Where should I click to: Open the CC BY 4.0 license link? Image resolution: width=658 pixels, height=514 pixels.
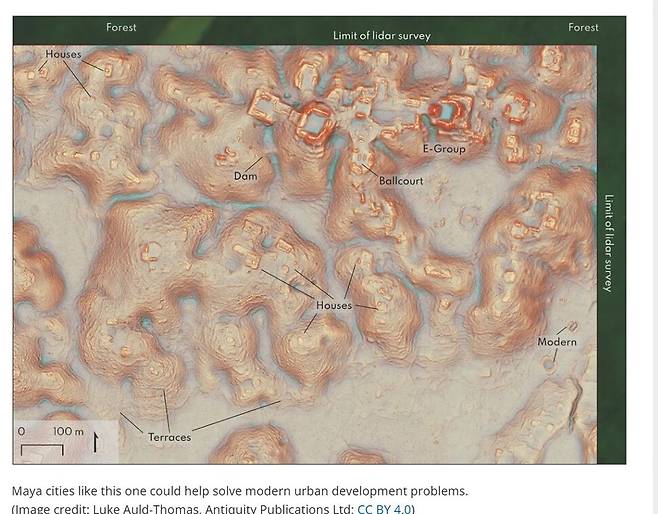tap(385, 508)
